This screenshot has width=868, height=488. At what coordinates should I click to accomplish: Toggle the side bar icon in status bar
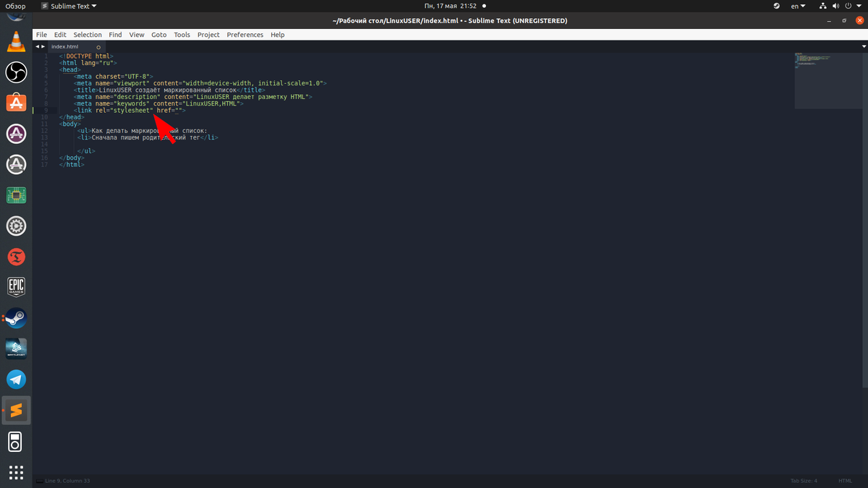pos(38,481)
